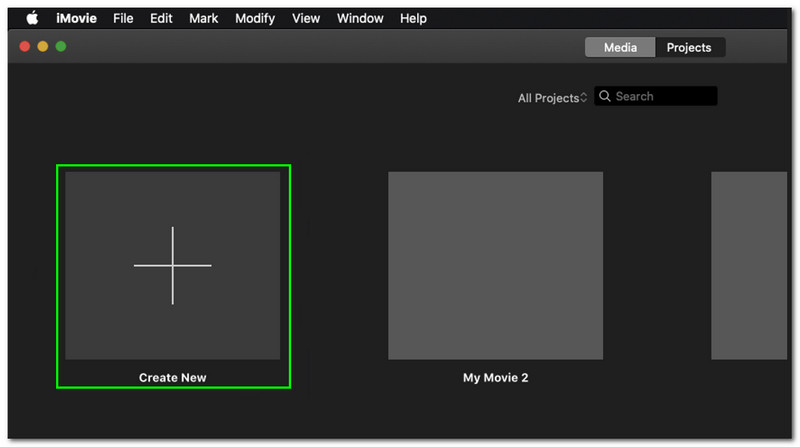Click the green full-screen window button
Viewport: 800px width, 447px height.
coord(61,46)
